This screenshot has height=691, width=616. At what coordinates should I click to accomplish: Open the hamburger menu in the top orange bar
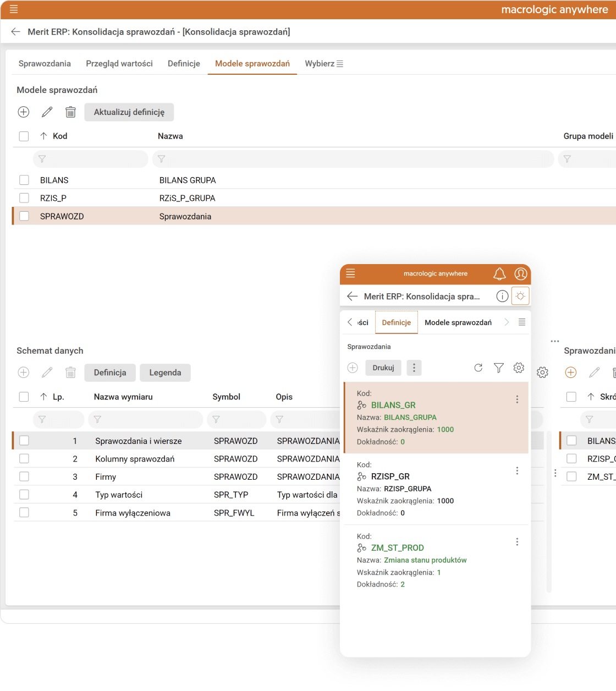pyautogui.click(x=14, y=9)
